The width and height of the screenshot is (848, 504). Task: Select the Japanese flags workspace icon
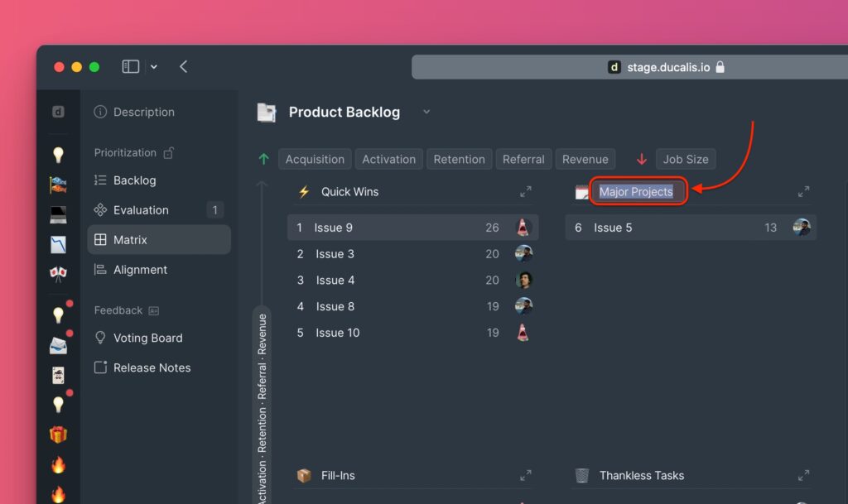click(x=58, y=273)
